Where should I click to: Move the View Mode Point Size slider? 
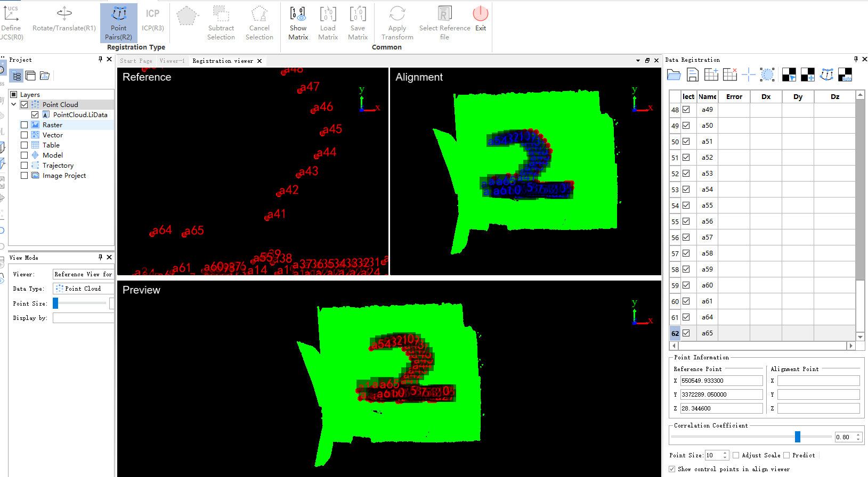[55, 303]
